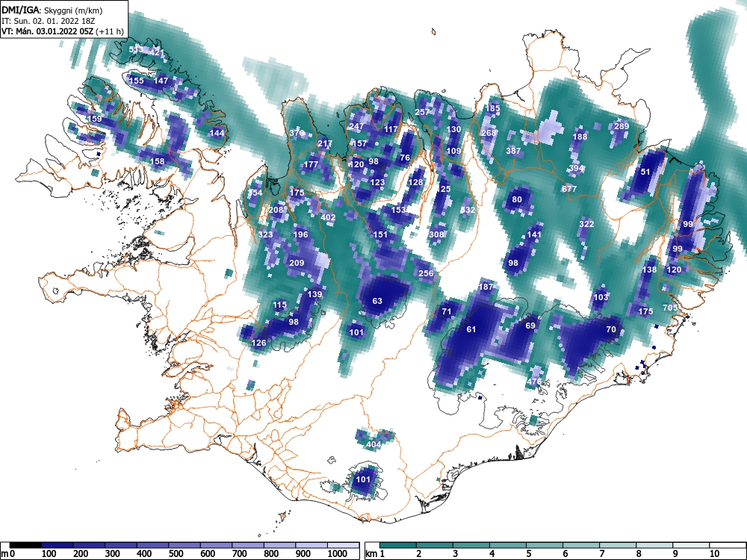Click the visibility value 151
Image resolution: width=747 pixels, height=560 pixels.
click(x=381, y=234)
